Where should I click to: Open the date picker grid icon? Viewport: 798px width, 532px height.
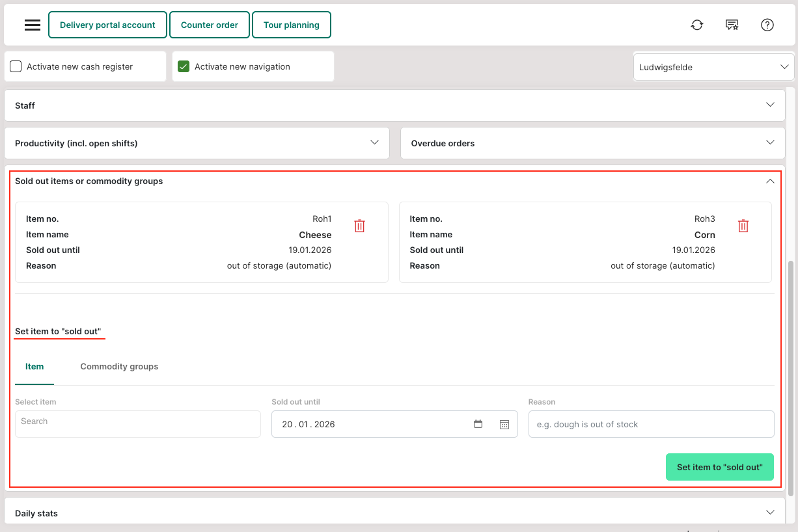(504, 424)
